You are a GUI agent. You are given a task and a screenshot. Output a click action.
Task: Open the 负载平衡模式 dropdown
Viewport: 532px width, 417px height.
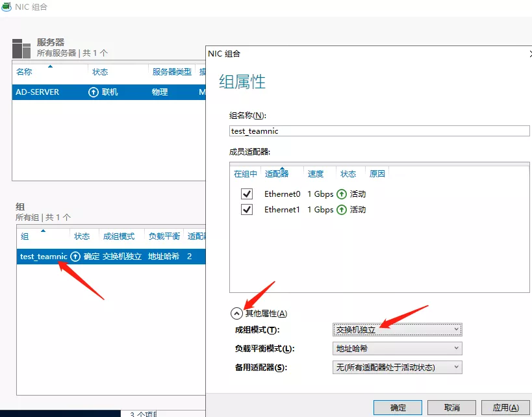[397, 349]
